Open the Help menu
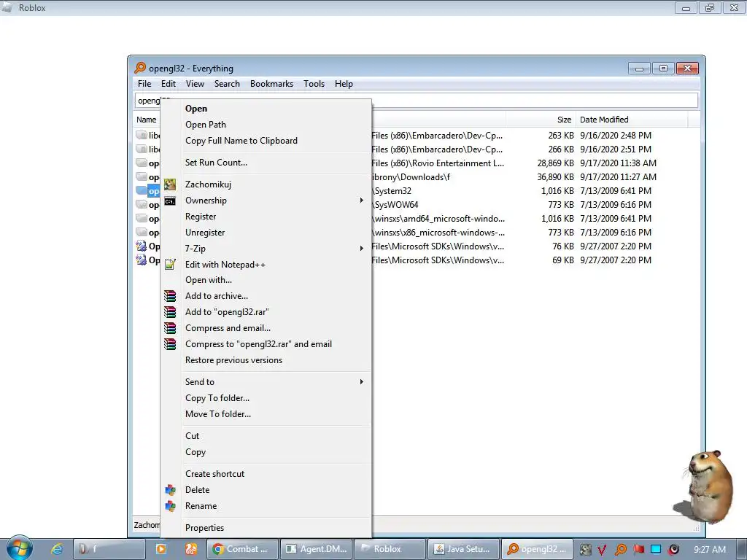The image size is (747, 560). (x=344, y=84)
